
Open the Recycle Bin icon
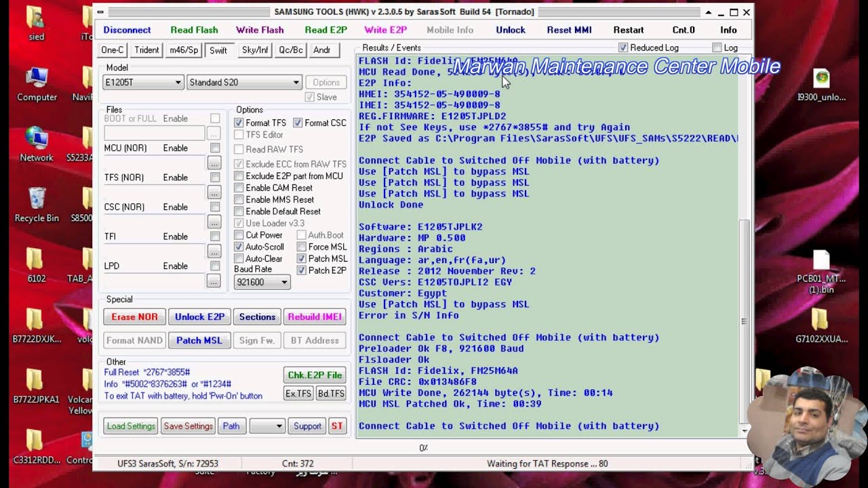37,205
